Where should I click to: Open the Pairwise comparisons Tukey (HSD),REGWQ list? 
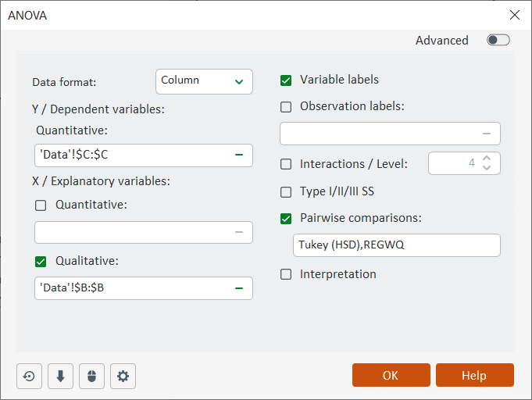tap(395, 245)
